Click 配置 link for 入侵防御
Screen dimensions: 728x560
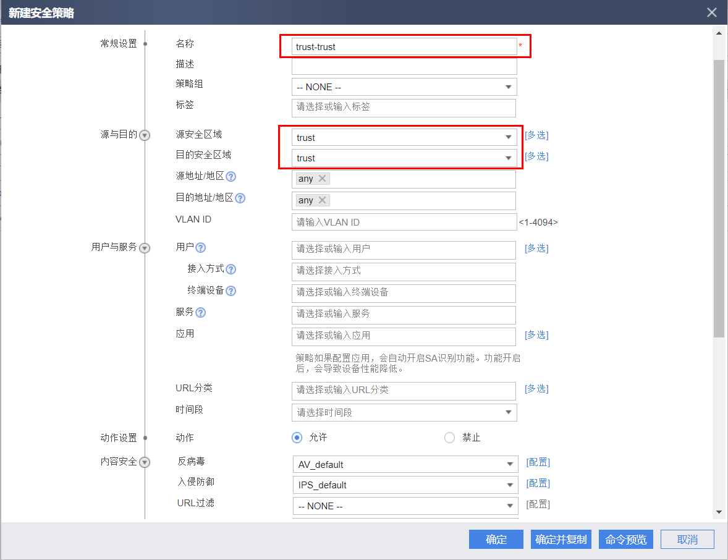click(538, 483)
